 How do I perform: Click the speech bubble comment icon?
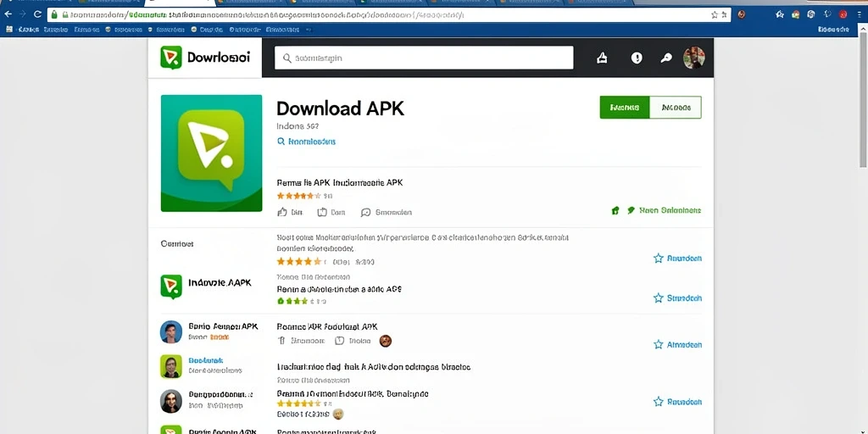click(365, 212)
